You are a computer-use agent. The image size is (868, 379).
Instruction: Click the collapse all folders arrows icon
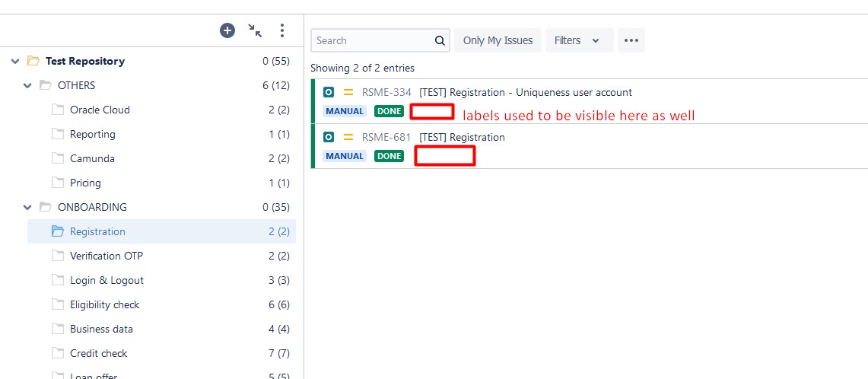[x=255, y=30]
